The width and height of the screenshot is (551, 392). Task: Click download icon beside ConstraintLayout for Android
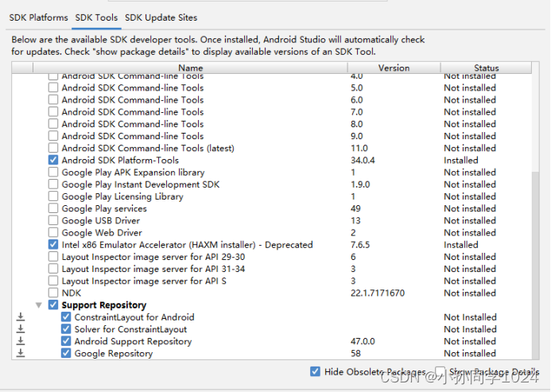(21, 316)
